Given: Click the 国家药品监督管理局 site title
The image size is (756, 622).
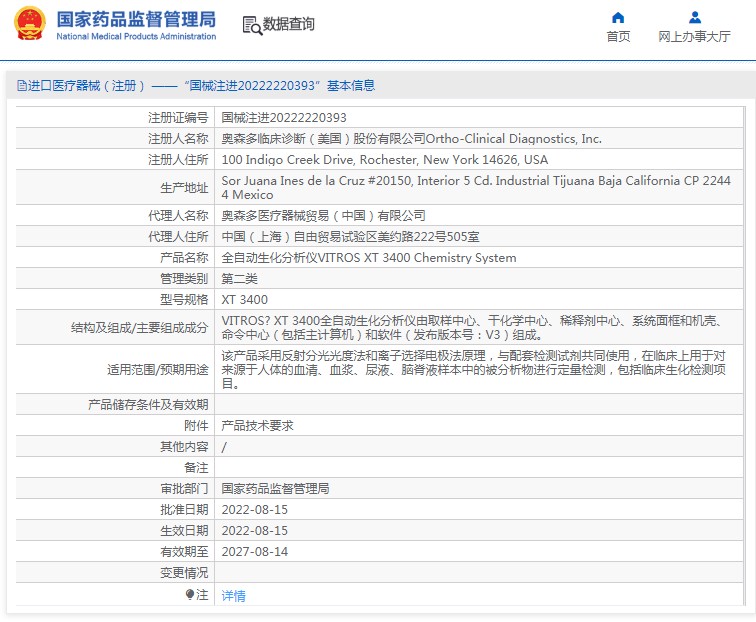Looking at the screenshot, I should click(136, 20).
